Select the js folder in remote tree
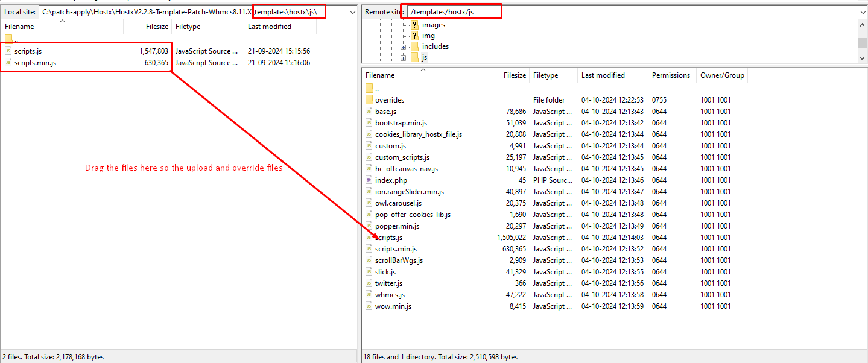868x363 pixels. click(425, 58)
